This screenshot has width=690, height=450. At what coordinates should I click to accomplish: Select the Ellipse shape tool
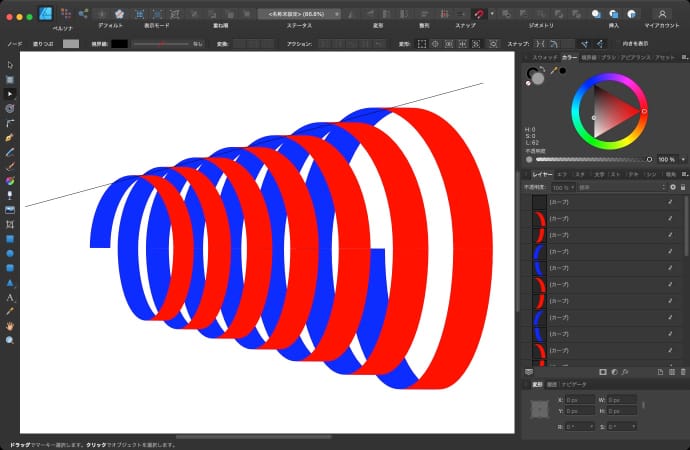tap(10, 254)
